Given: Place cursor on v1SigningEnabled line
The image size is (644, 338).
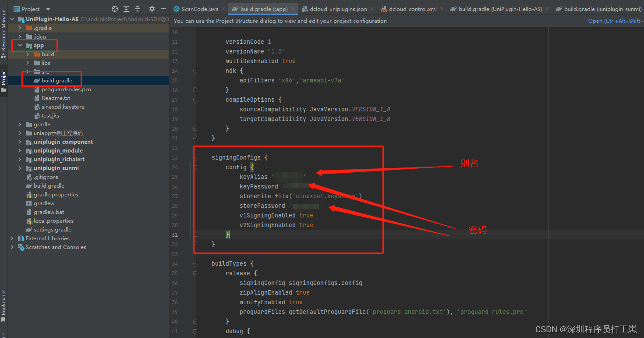Looking at the screenshot, I should (x=276, y=215).
